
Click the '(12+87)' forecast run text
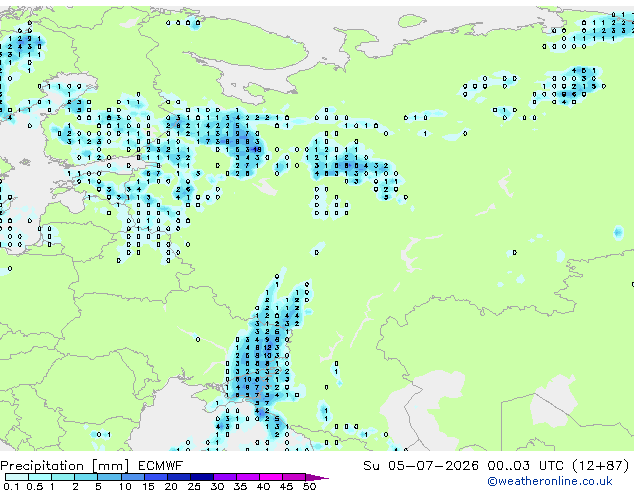601,466
